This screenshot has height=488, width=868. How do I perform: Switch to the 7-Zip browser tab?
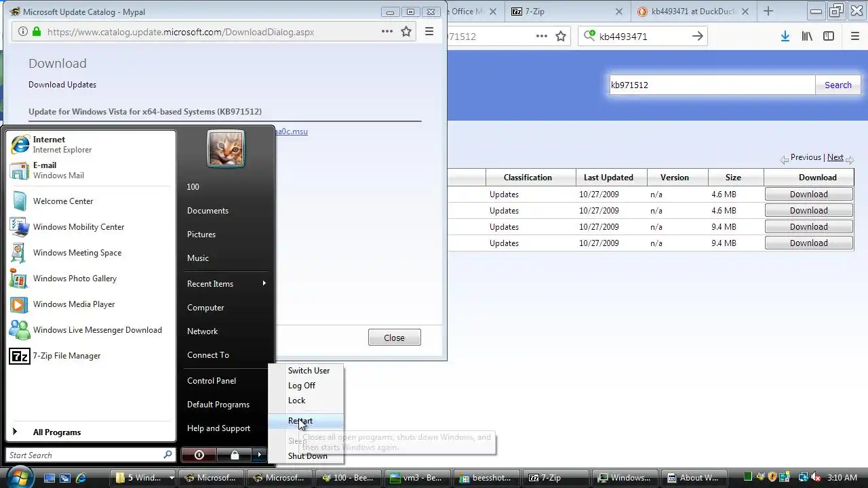(567, 12)
